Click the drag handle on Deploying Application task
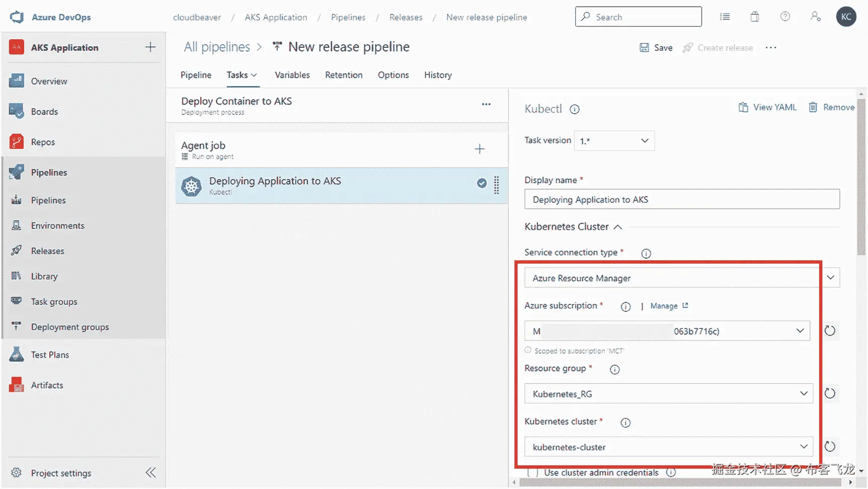This screenshot has width=868, height=489. [x=497, y=185]
